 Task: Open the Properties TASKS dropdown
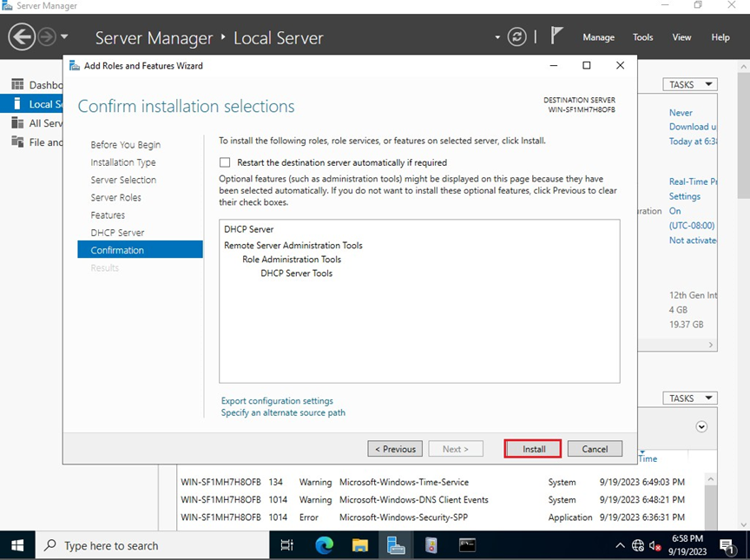[690, 84]
